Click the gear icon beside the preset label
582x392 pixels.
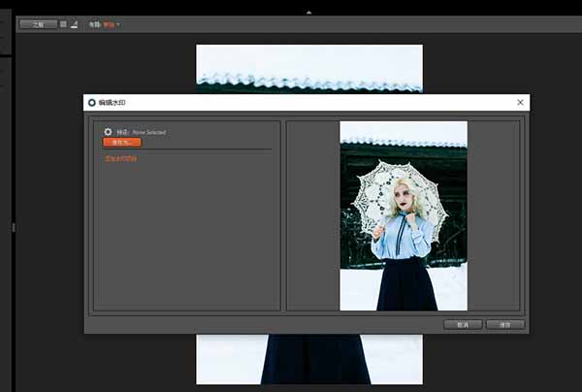pyautogui.click(x=109, y=132)
